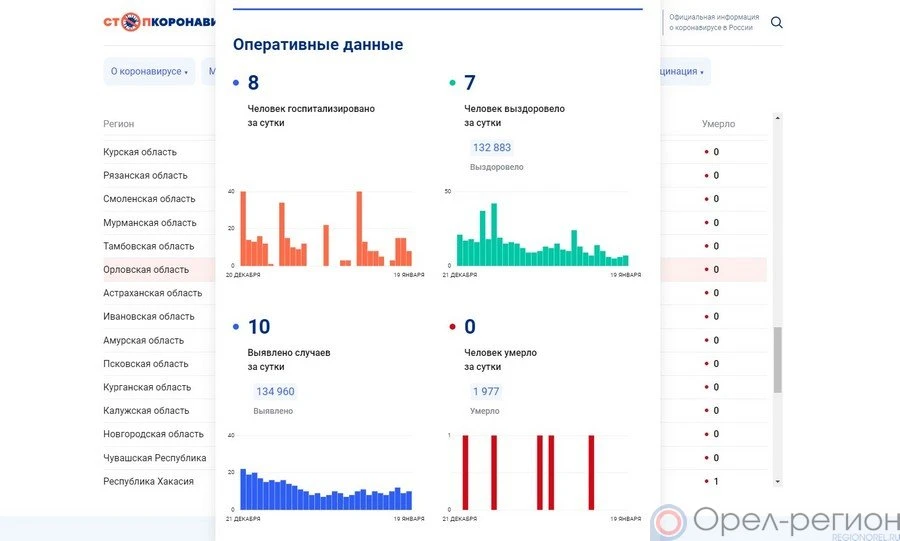This screenshot has width=900, height=541.
Task: Click the Орел-регион watermark logo
Action: click(x=775, y=521)
